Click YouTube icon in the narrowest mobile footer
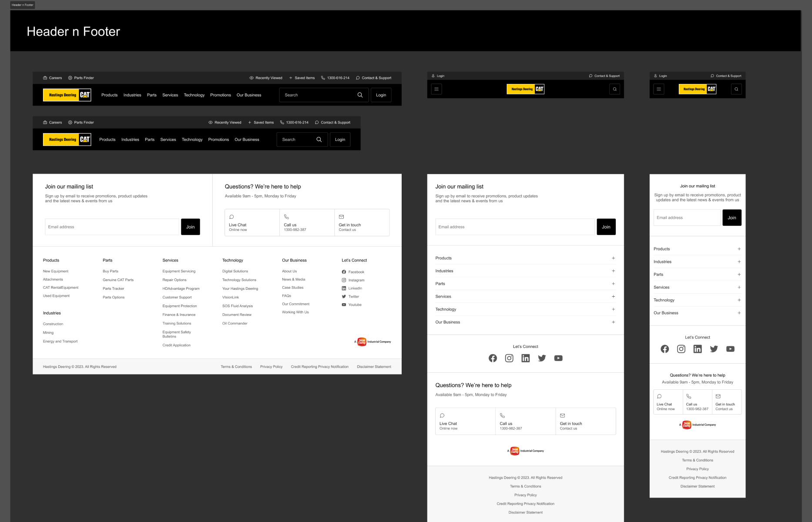Viewport: 812px width, 522px height. click(x=730, y=349)
